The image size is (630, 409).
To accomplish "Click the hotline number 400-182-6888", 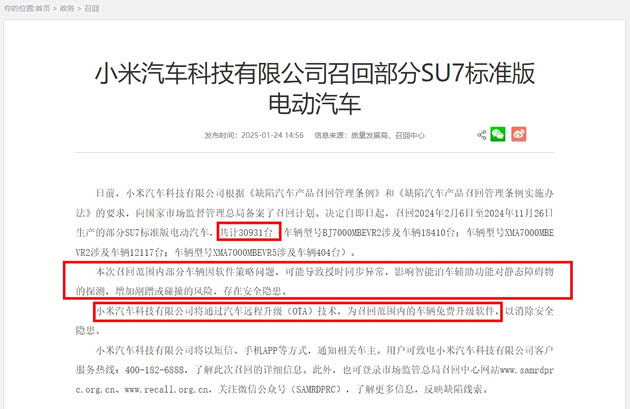I will (x=155, y=370).
